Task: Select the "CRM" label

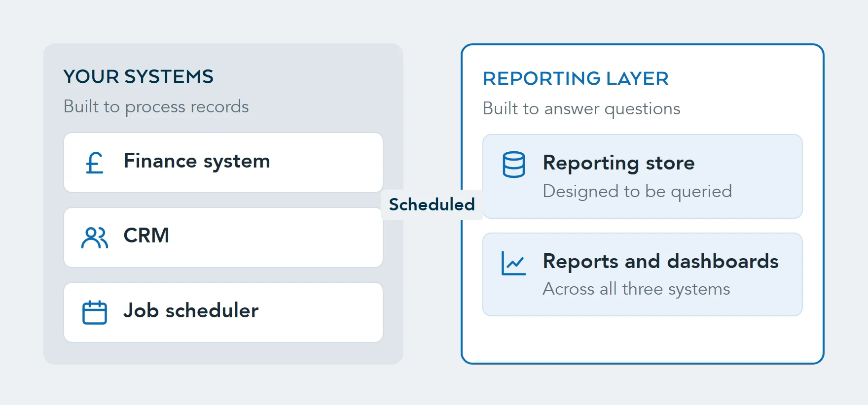Action: 146,236
